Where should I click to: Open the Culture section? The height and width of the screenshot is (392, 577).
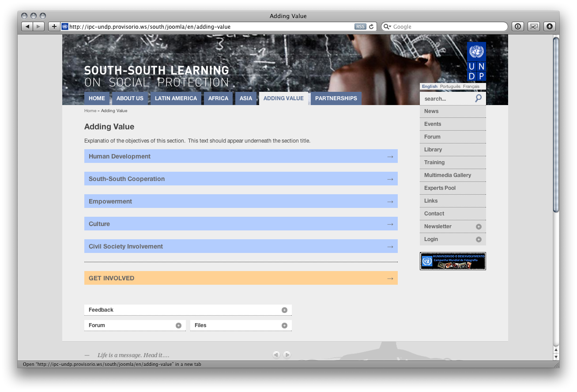point(241,224)
